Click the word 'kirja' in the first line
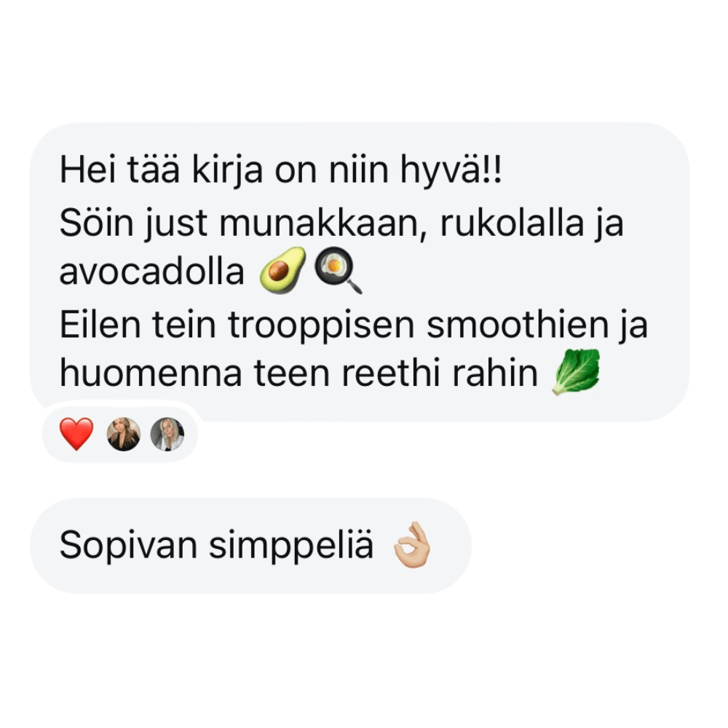The image size is (728, 728). [227, 171]
